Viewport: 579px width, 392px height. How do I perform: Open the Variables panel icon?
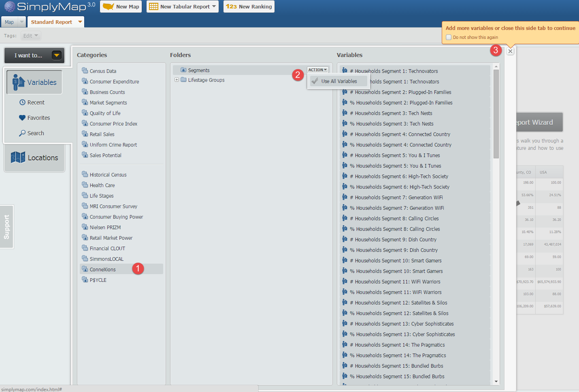18,82
